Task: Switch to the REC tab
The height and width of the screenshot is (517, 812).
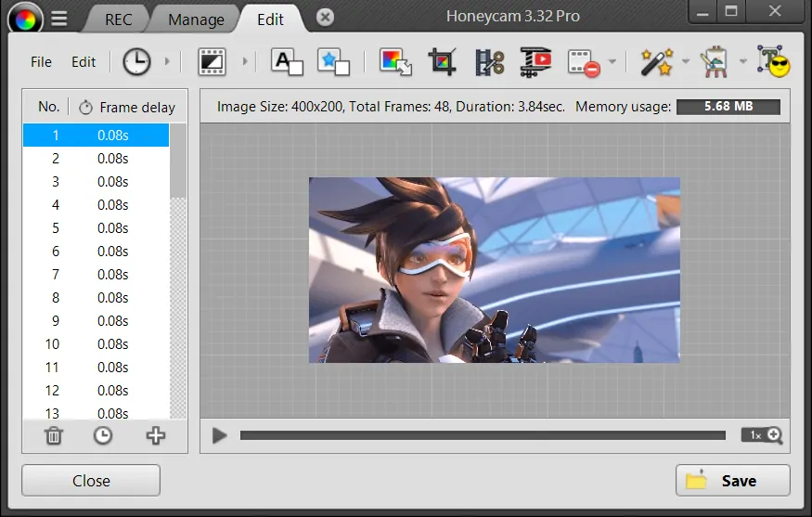Action: pos(118,19)
